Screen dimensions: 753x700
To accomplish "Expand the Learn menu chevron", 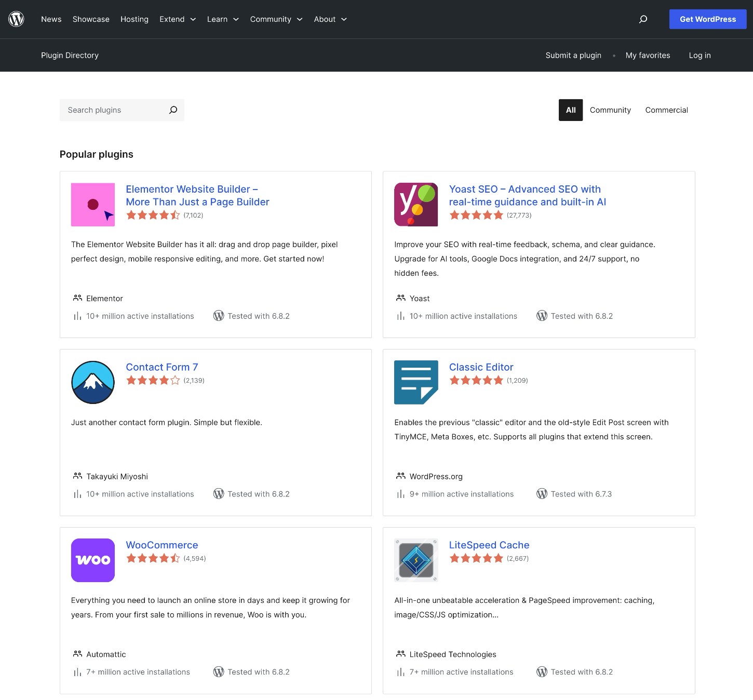I will (236, 19).
